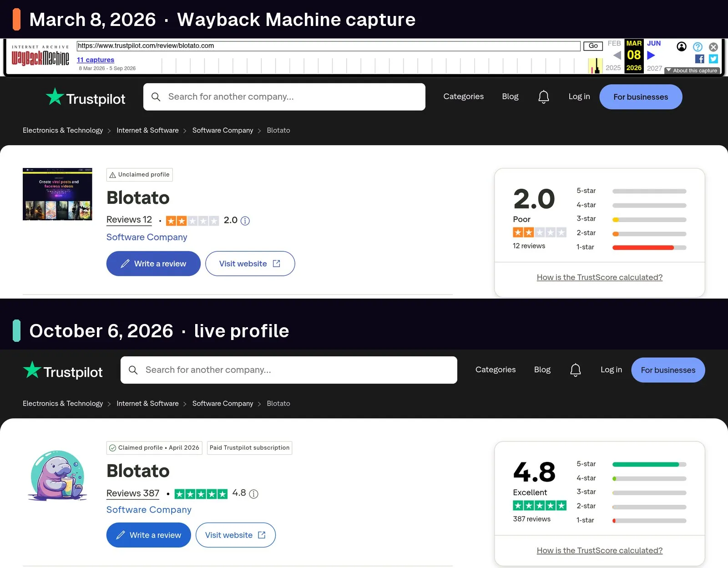Click info icon beside 4.8 rating

coord(254,494)
